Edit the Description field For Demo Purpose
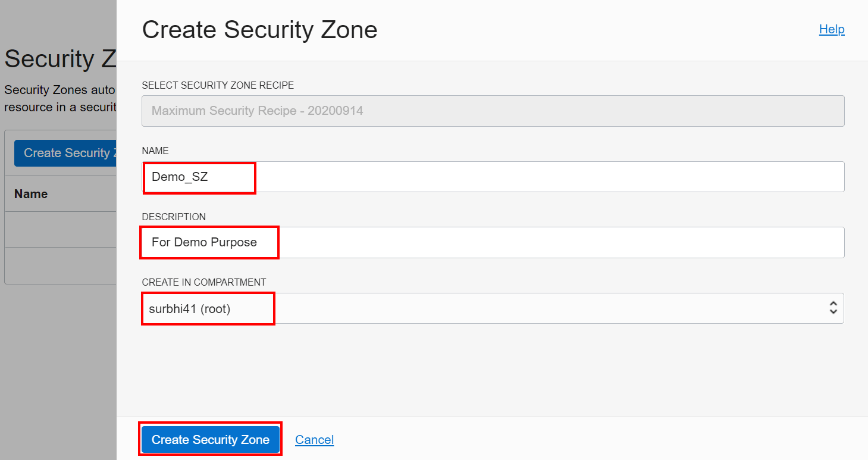Viewport: 868px width, 460px height. point(209,242)
